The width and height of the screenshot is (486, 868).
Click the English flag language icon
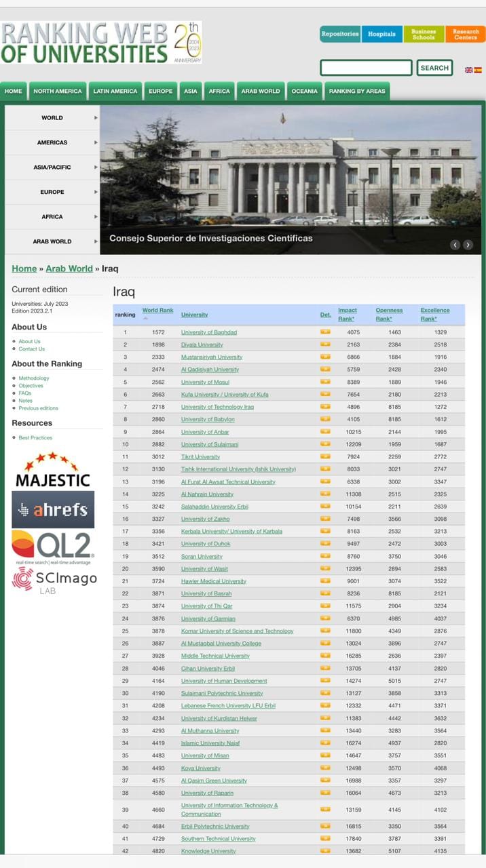click(x=468, y=70)
